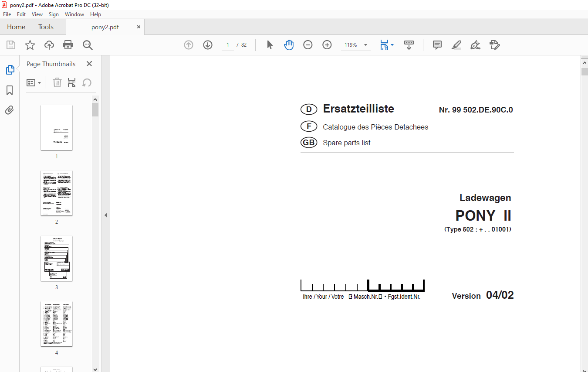Activate the Hand pan tool

pyautogui.click(x=289, y=45)
